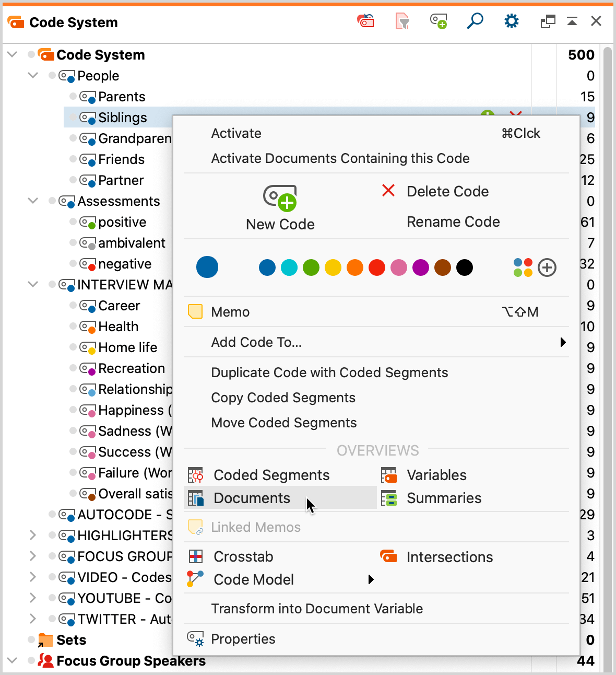Screen dimensions: 616x675
Task: Pick the turquoise color swatch
Action: (x=289, y=267)
